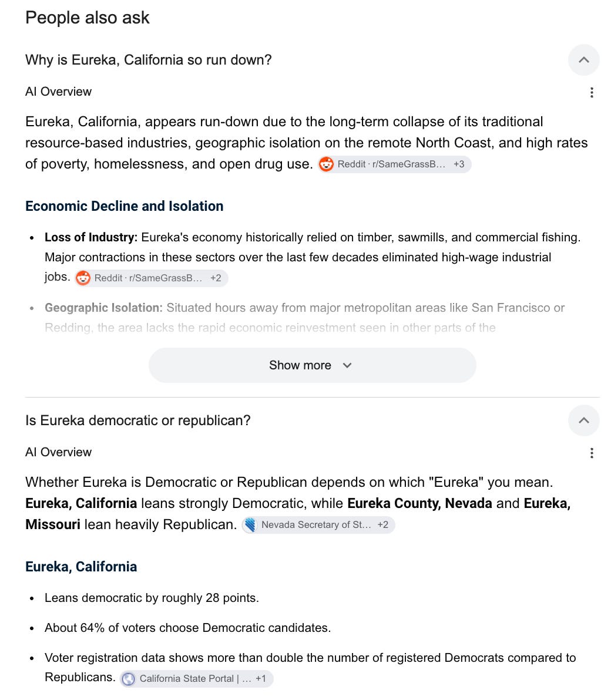Click the Economic Decline and Isolation heading
611x700 pixels.
(124, 206)
